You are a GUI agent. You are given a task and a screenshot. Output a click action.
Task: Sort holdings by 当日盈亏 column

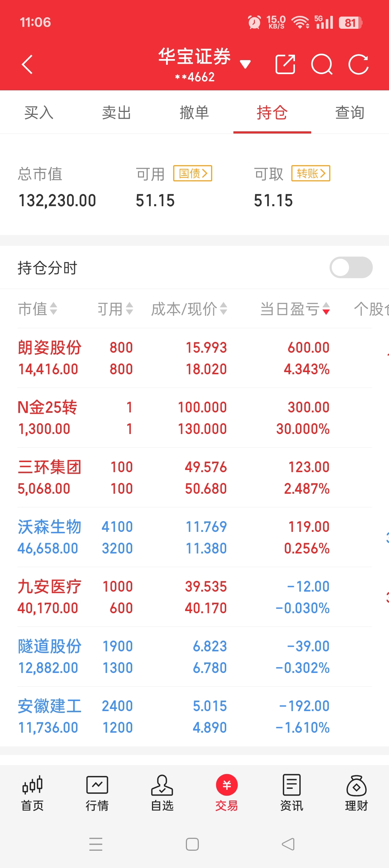(x=295, y=309)
